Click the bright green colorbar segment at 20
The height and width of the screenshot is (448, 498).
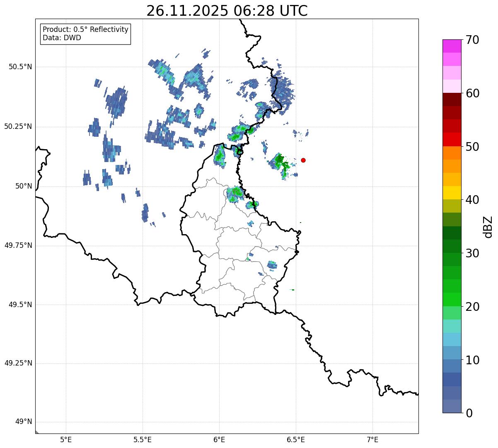(x=452, y=299)
